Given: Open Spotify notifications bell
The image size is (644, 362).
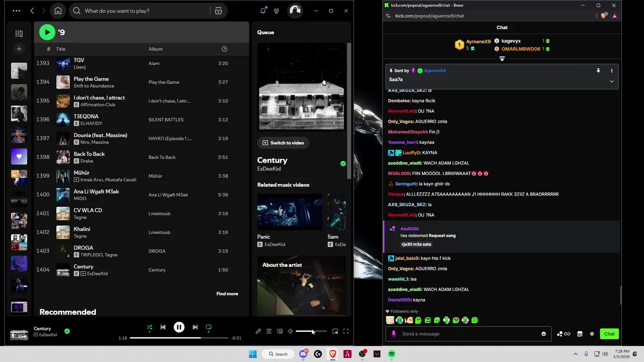Looking at the screenshot, I should pyautogui.click(x=263, y=11).
